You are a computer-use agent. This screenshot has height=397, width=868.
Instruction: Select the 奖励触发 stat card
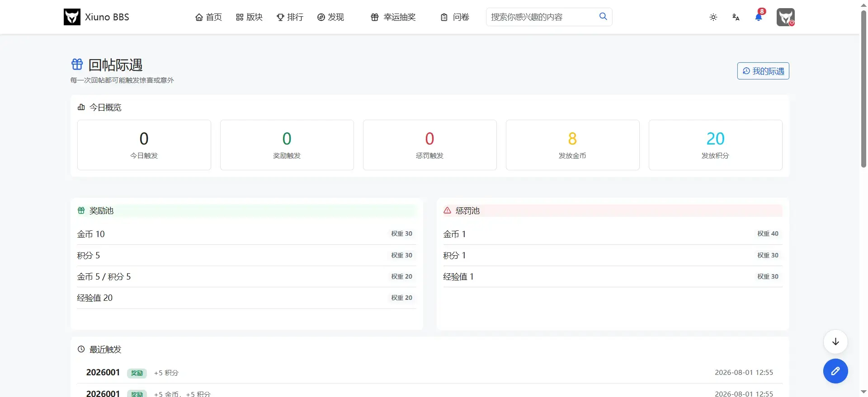coord(287,145)
